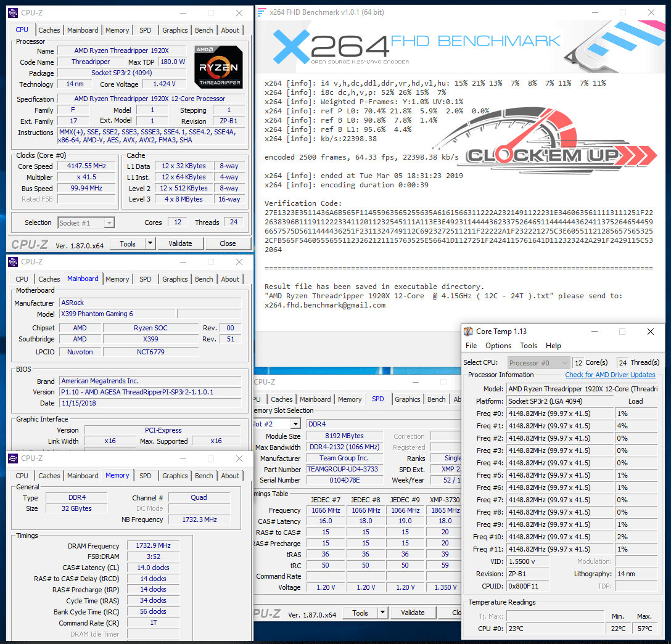Image resolution: width=671 pixels, height=644 pixels.
Task: Open the Options menu in Core Temp
Action: [498, 346]
